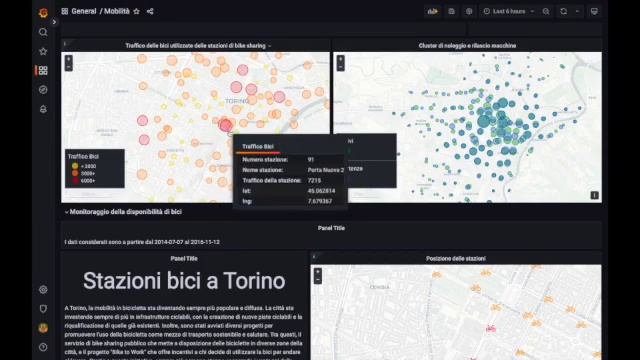Screen dimensions: 640x360
Task: Click the Mobilità breadcrumb title
Action: point(117,11)
